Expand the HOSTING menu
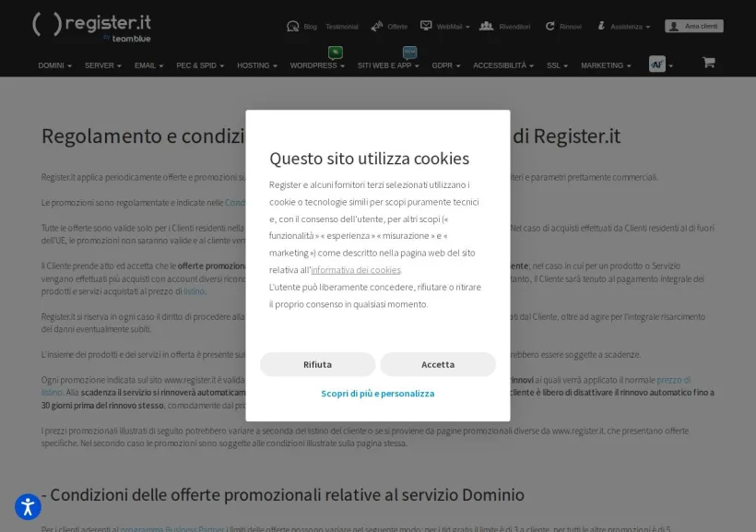 257,65
